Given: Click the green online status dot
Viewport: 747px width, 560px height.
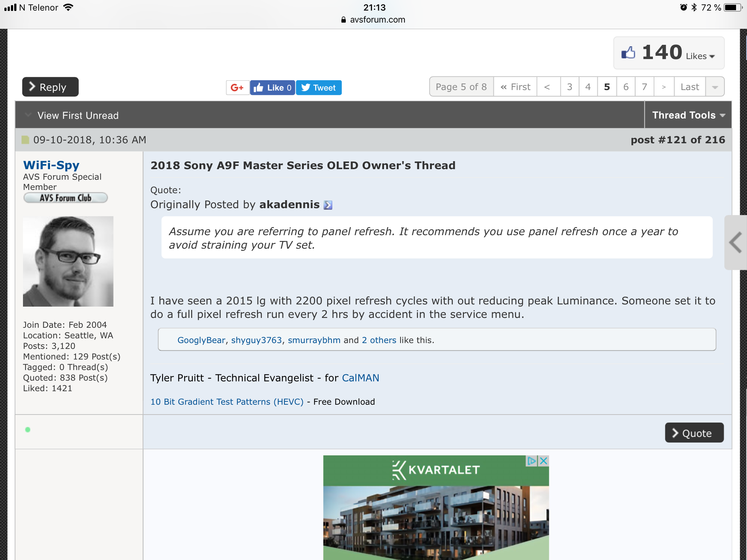Looking at the screenshot, I should click(x=28, y=430).
